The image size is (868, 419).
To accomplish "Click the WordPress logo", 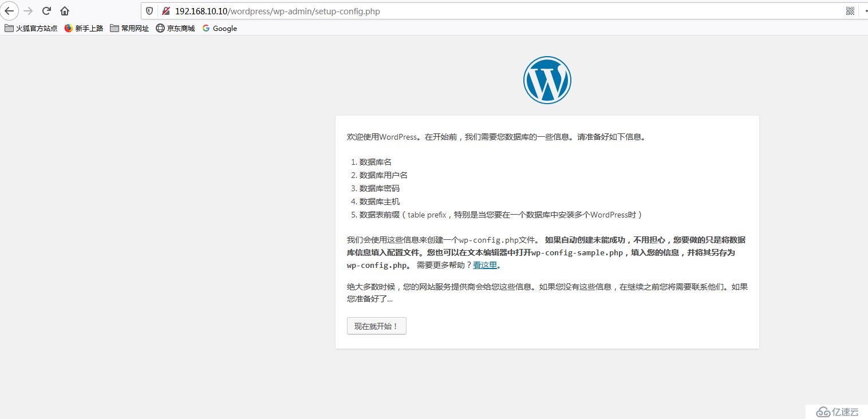I will tap(547, 80).
